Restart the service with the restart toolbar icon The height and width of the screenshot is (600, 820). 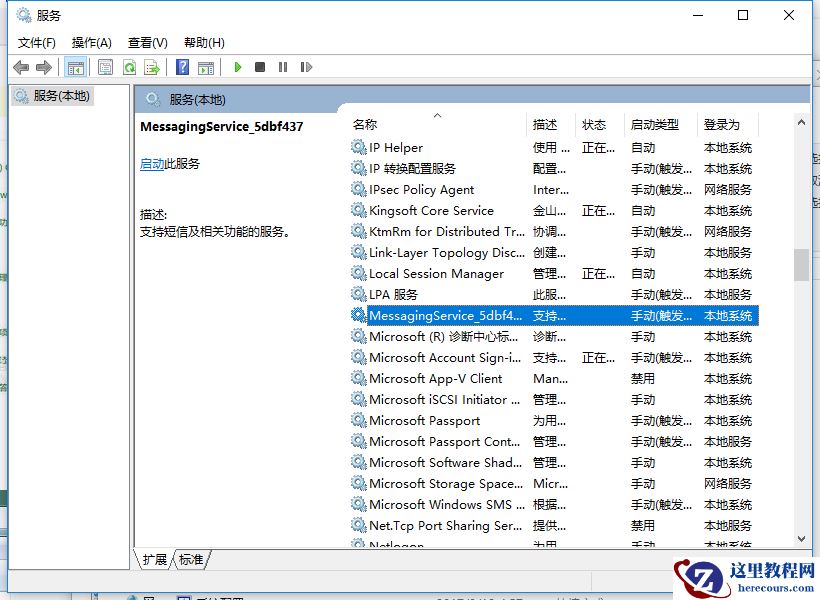[306, 67]
